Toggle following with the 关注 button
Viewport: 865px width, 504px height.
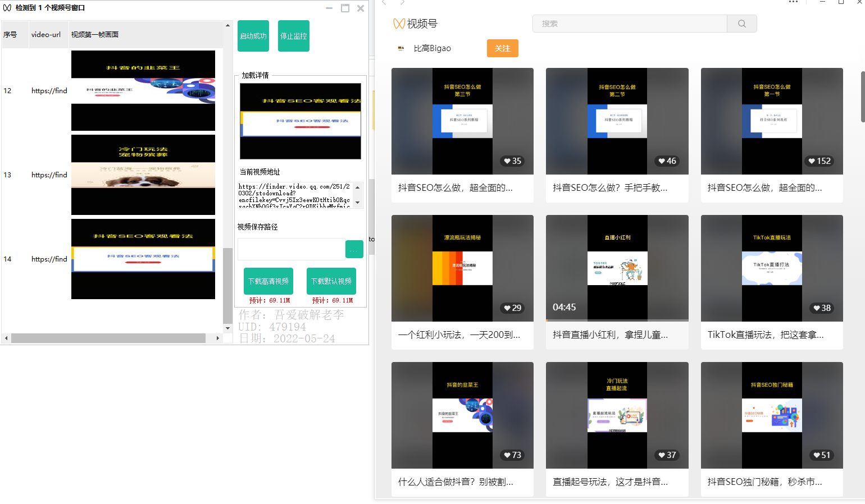[x=502, y=48]
